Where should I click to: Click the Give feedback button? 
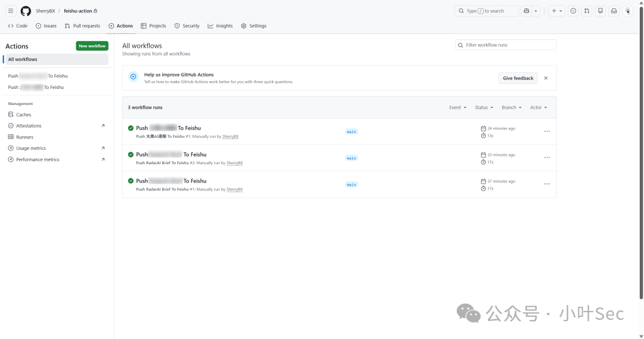pyautogui.click(x=518, y=78)
